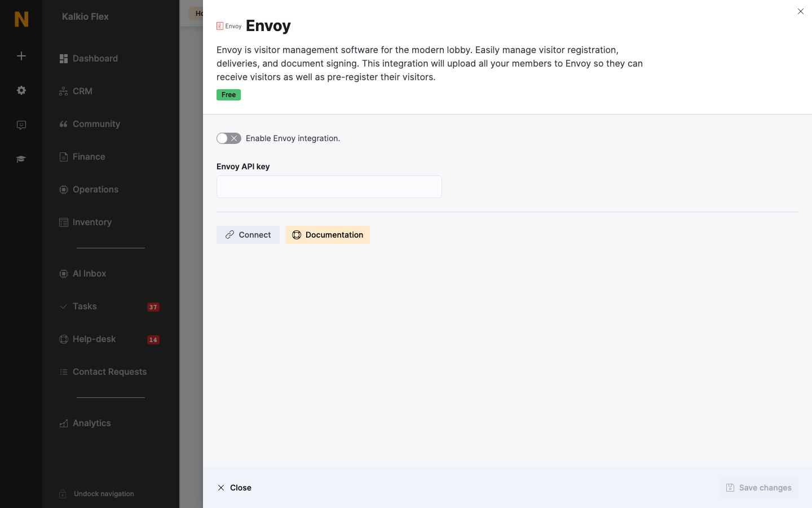
Task: Click the Kalkio Flex workspace name
Action: (x=85, y=17)
